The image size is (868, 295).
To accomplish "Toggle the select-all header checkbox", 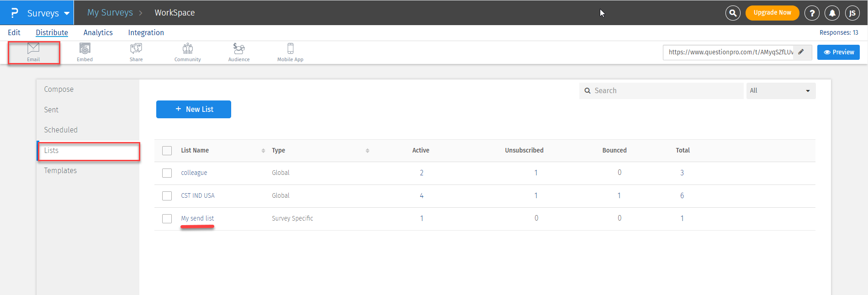I will point(167,151).
